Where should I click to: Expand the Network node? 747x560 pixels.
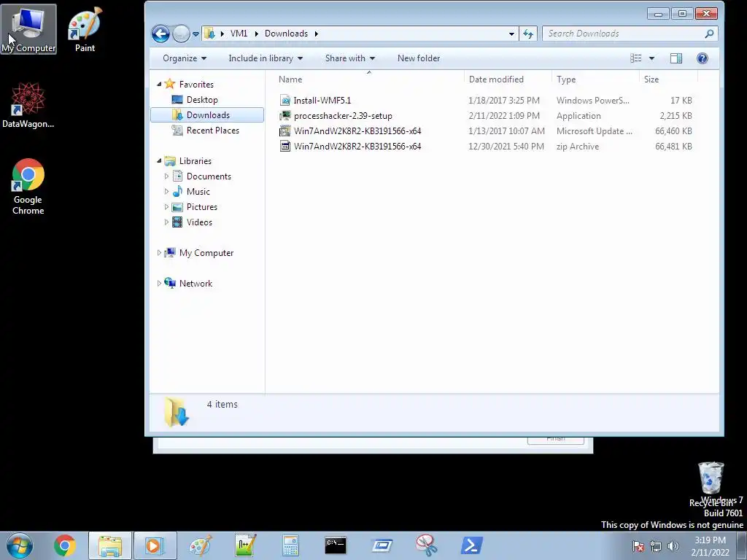point(159,284)
